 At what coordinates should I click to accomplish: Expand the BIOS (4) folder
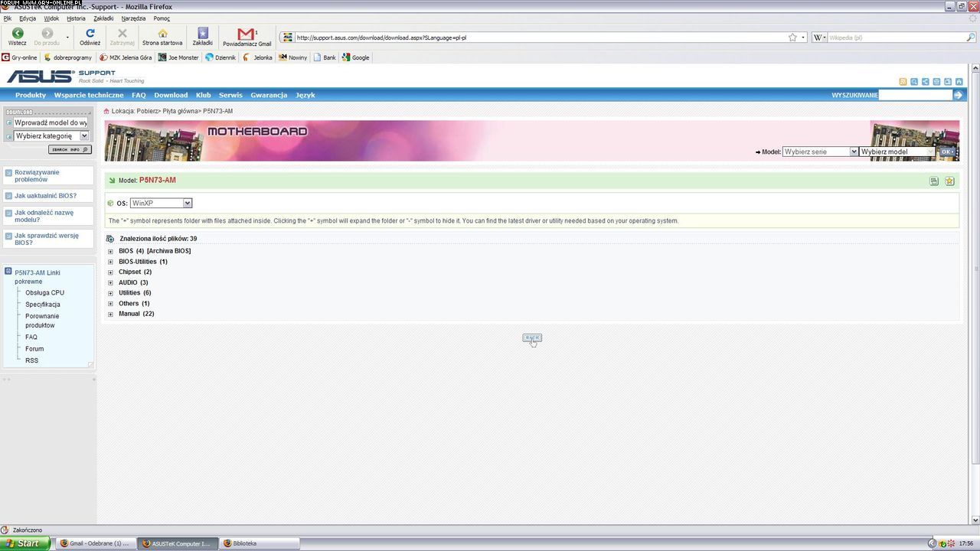(110, 251)
